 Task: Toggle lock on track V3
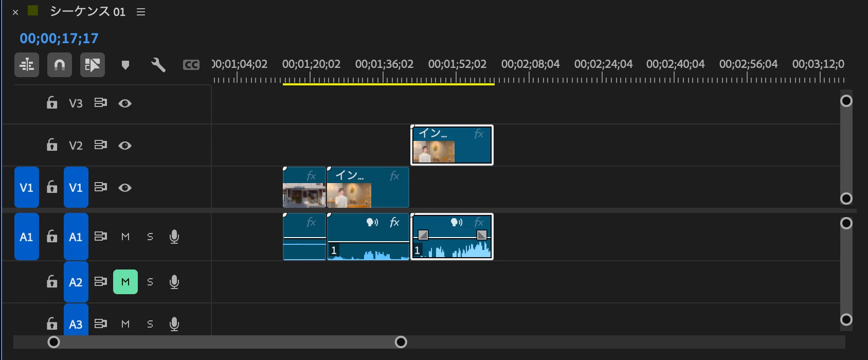point(52,103)
